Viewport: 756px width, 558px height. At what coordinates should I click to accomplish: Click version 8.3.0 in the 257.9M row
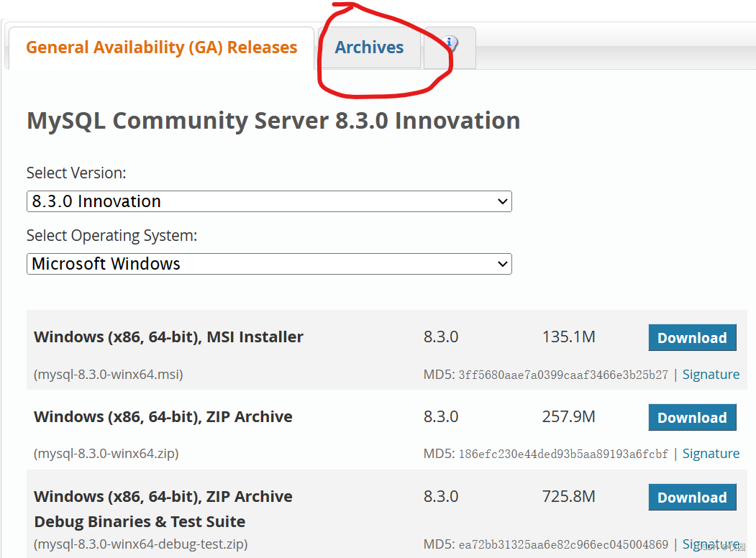[x=441, y=416]
